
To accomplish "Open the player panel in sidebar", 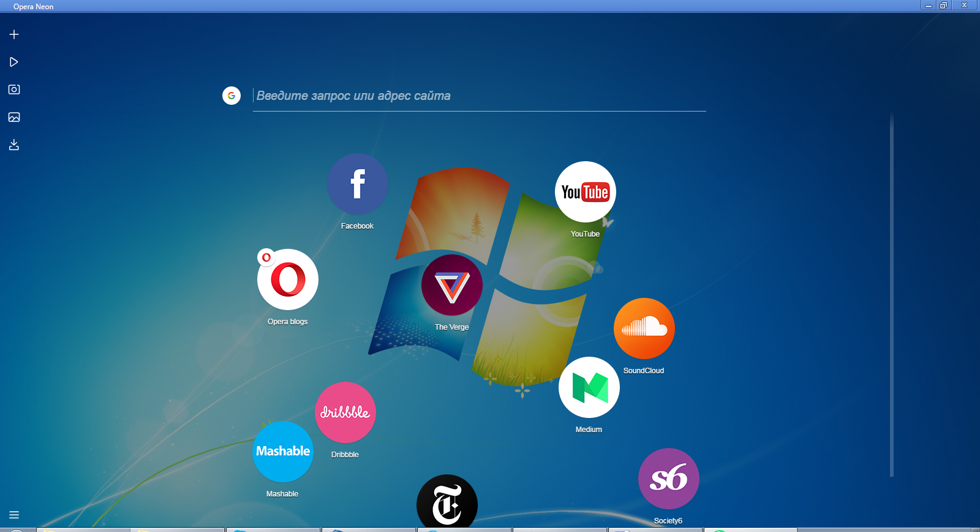I will 14,62.
